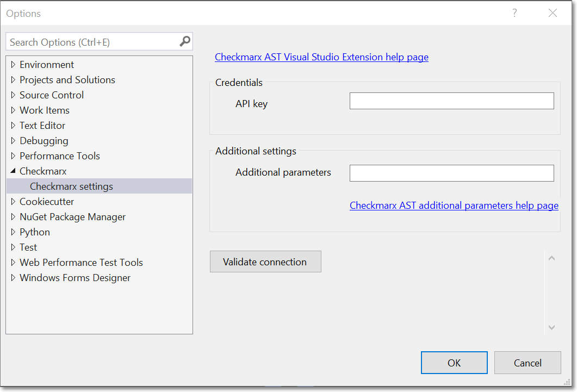This screenshot has height=392, width=577.
Task: Select the Text Editor label
Action: 42,126
